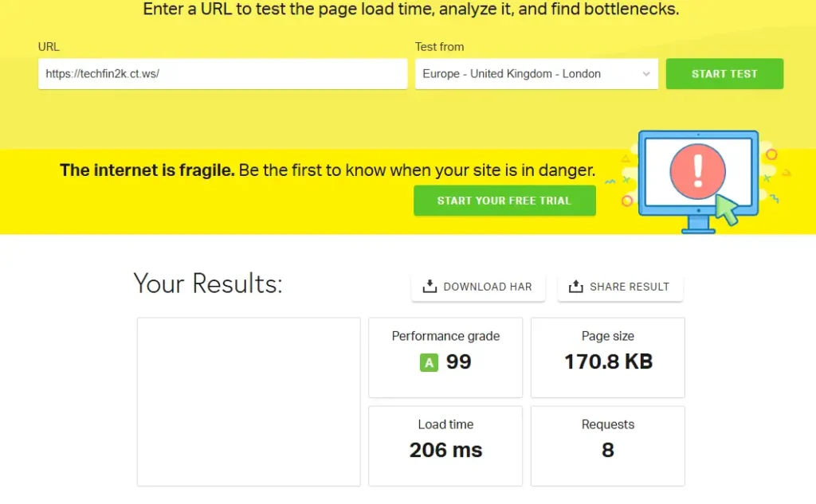Click the 'Test from' label
The width and height of the screenshot is (816, 504).
(439, 47)
